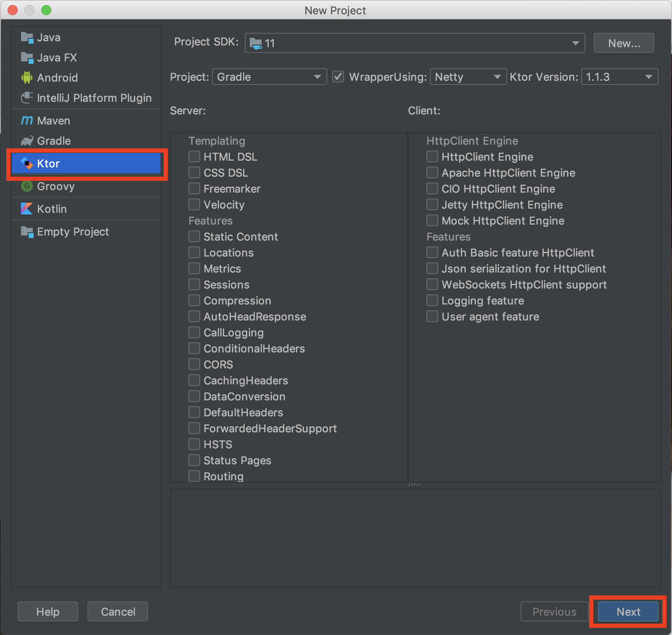Enable the top HttpClient Engine checkbox

[432, 157]
